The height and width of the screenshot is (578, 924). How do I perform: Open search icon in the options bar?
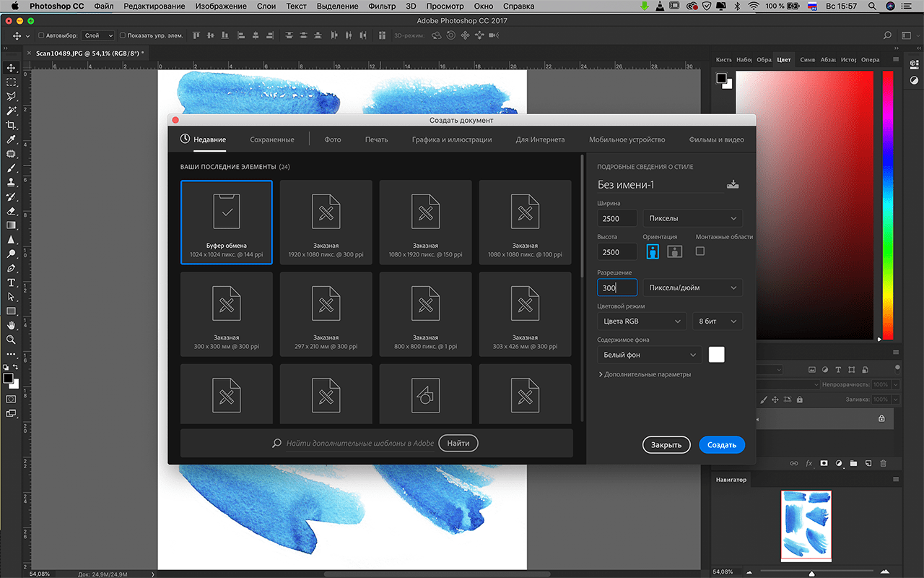click(888, 35)
